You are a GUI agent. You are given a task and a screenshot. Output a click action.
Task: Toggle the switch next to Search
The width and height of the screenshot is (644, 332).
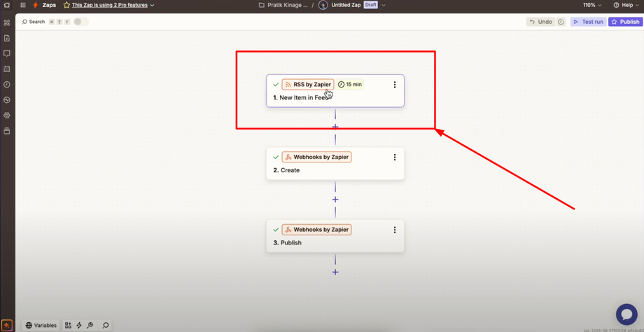(81, 22)
